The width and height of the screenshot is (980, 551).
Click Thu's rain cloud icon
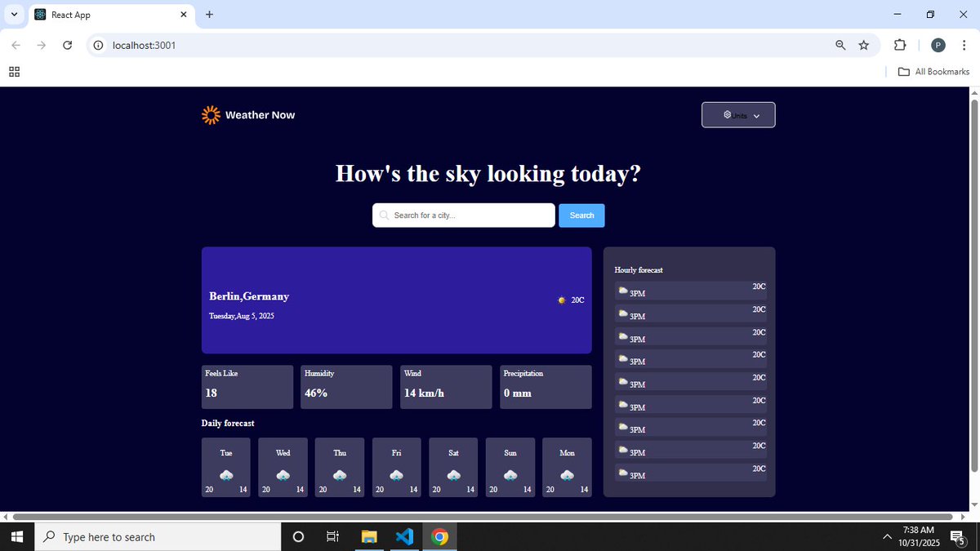[340, 475]
